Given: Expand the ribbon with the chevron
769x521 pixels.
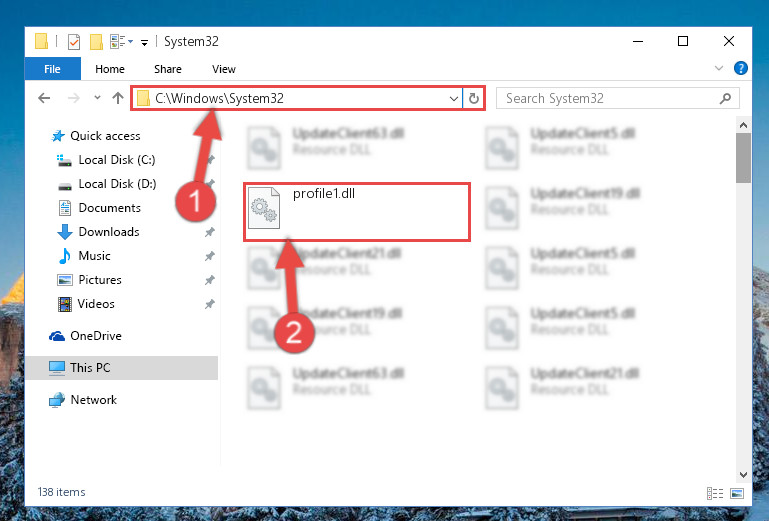Looking at the screenshot, I should (718, 68).
